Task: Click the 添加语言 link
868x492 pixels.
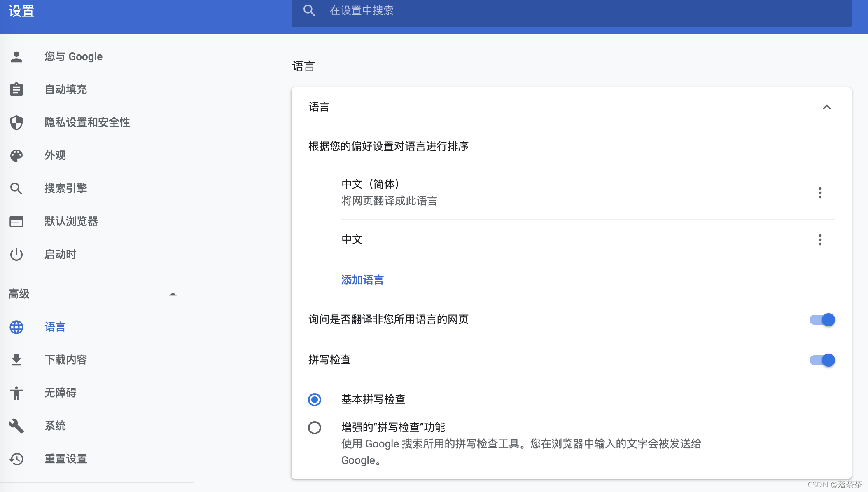Action: (x=362, y=280)
